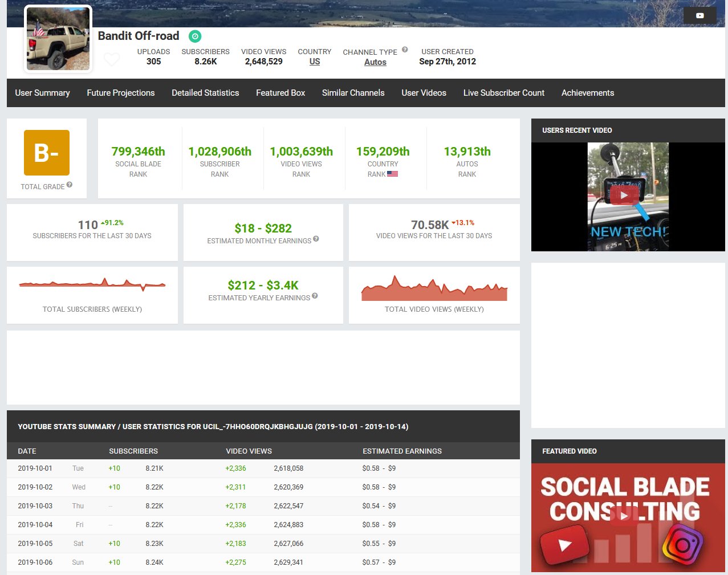Click the 159,209th country rank
Image resolution: width=728 pixels, height=575 pixels.
tap(383, 152)
